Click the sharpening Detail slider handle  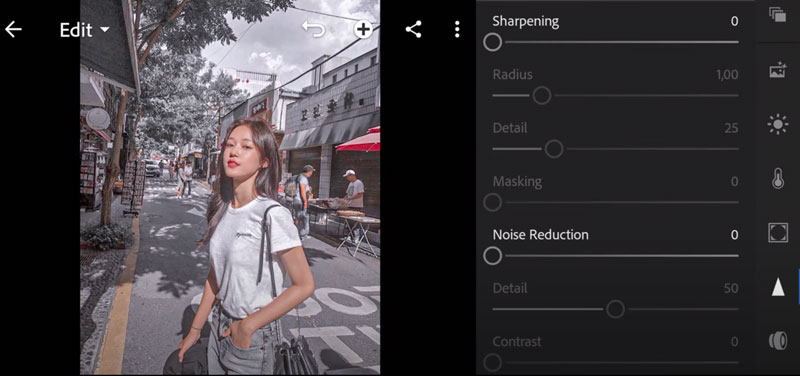[x=554, y=149]
